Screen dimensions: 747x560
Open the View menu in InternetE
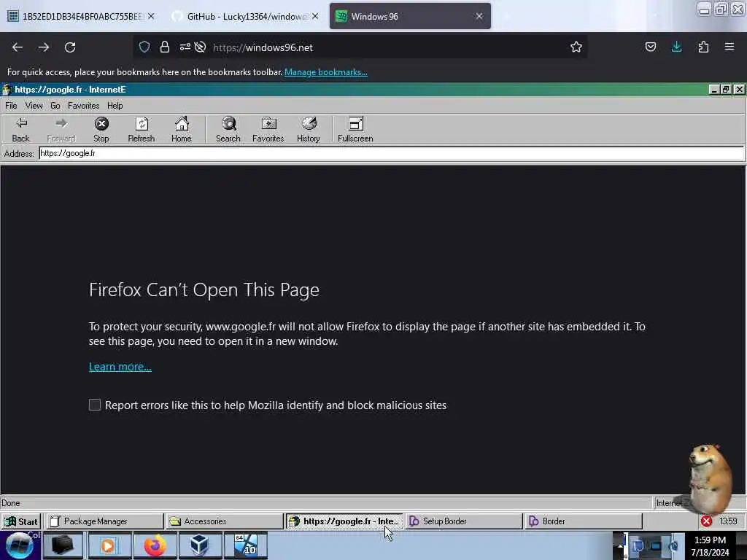pyautogui.click(x=34, y=106)
